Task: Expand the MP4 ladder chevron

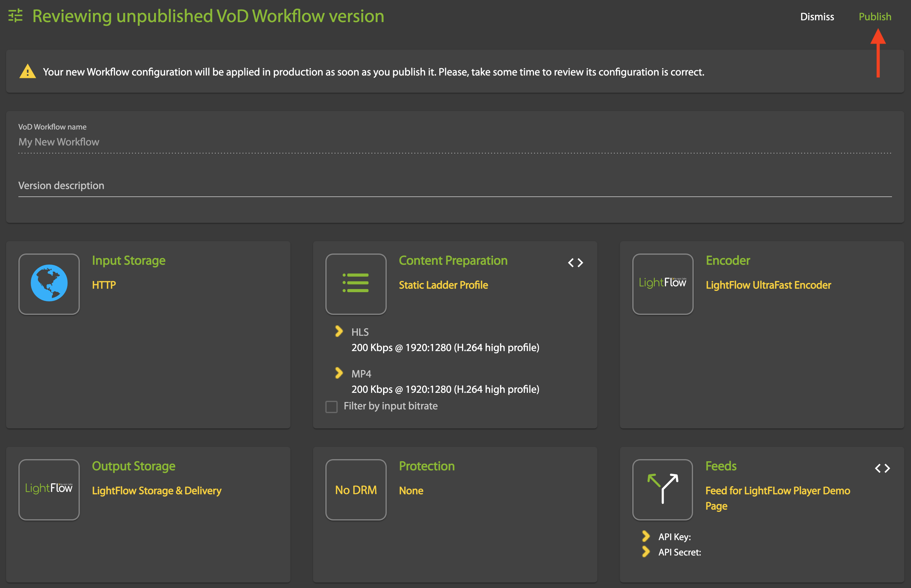Action: pos(339,373)
